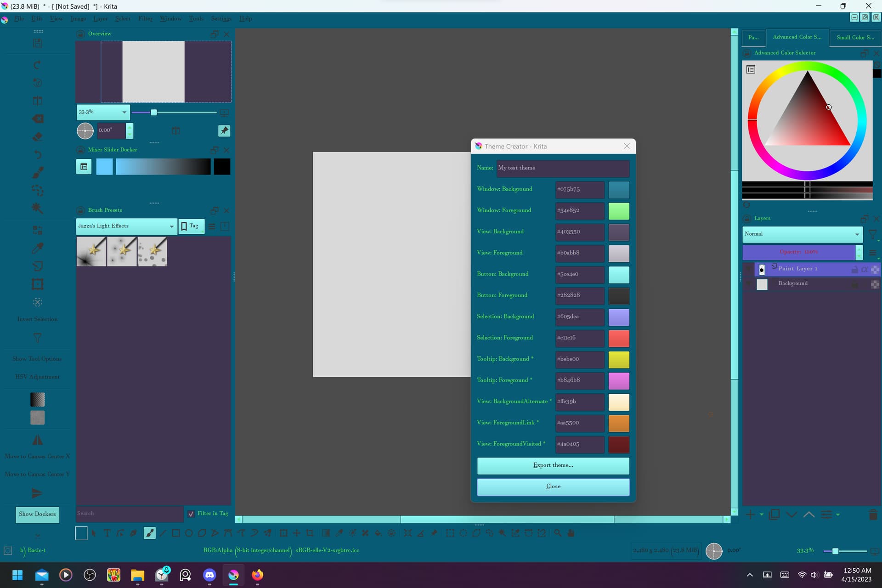This screenshot has height=588, width=882.
Task: Select the Crop tool
Action: (310, 533)
